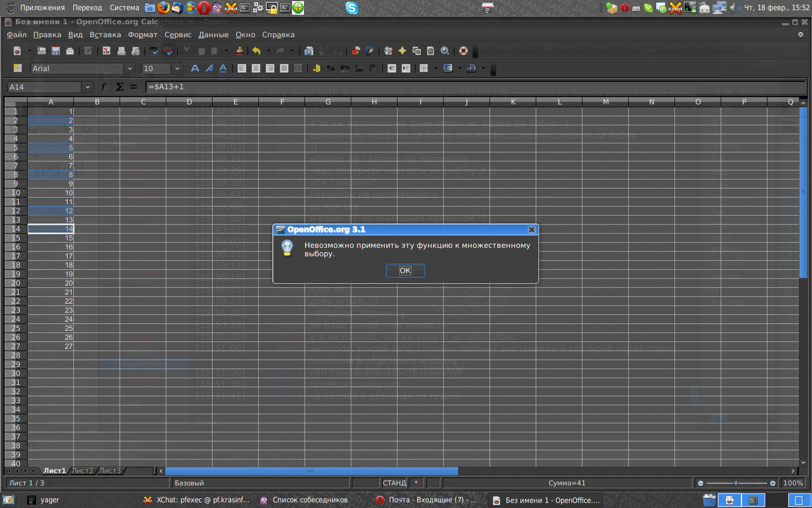
Task: Toggle the СТАНД selection mode in status bar
Action: (394, 483)
